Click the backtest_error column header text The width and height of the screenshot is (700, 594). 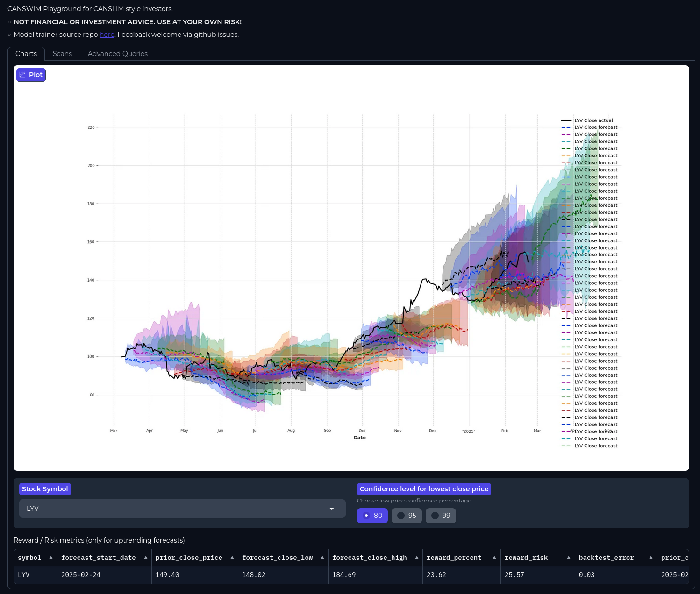[x=606, y=558]
